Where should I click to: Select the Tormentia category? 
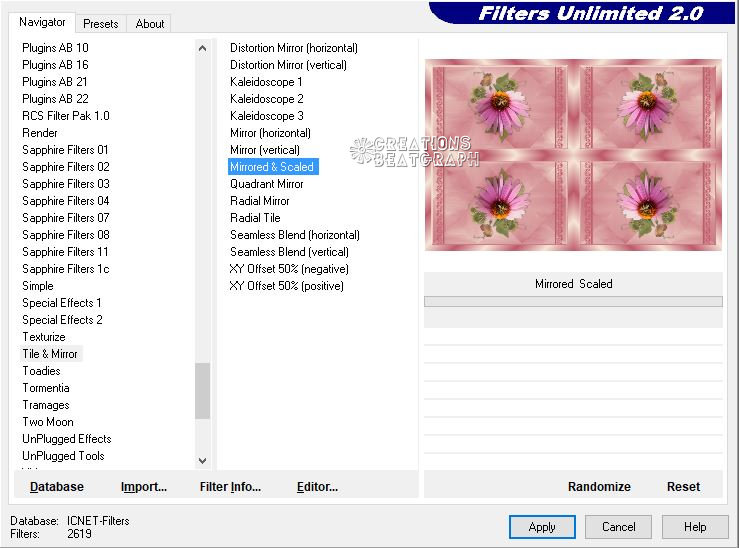[x=46, y=388]
